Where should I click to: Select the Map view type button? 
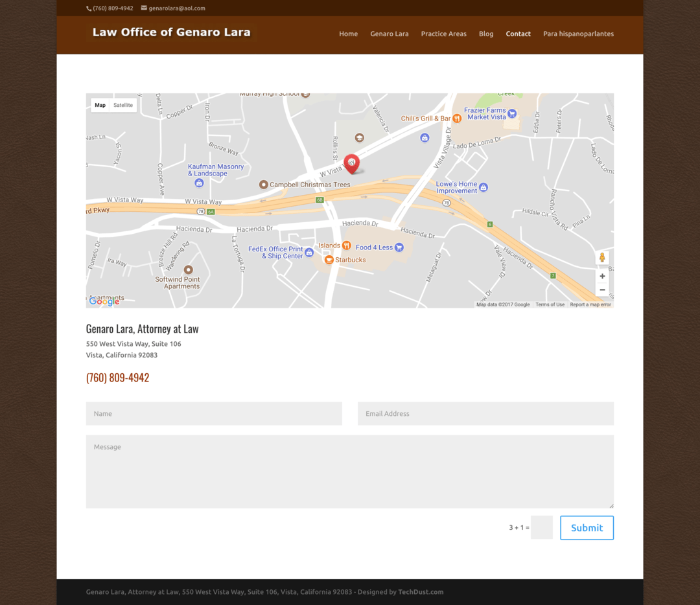tap(100, 105)
